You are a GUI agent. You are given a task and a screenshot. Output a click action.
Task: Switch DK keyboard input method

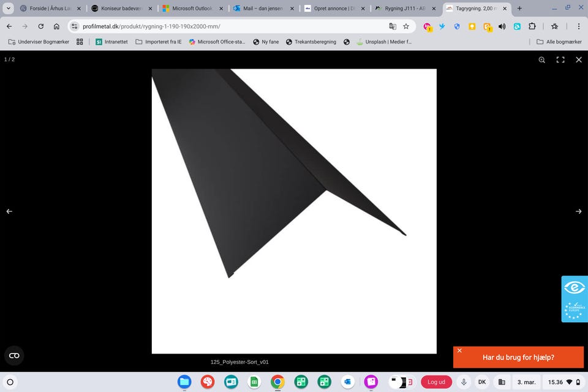point(482,382)
